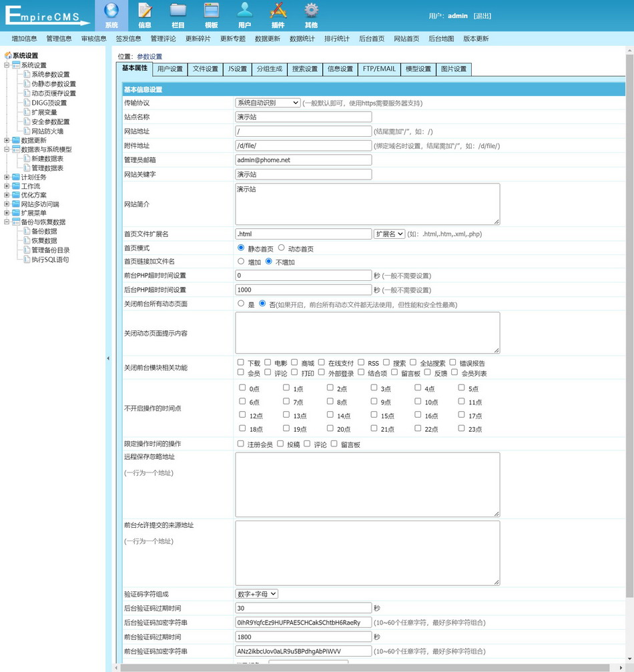Click the 站点名称 input field
The width and height of the screenshot is (634, 672).
click(x=304, y=117)
